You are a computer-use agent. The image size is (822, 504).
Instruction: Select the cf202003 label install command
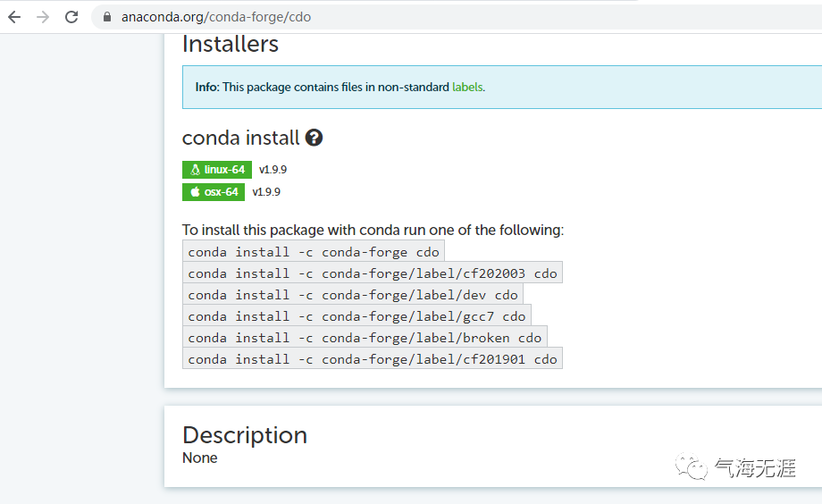click(372, 273)
